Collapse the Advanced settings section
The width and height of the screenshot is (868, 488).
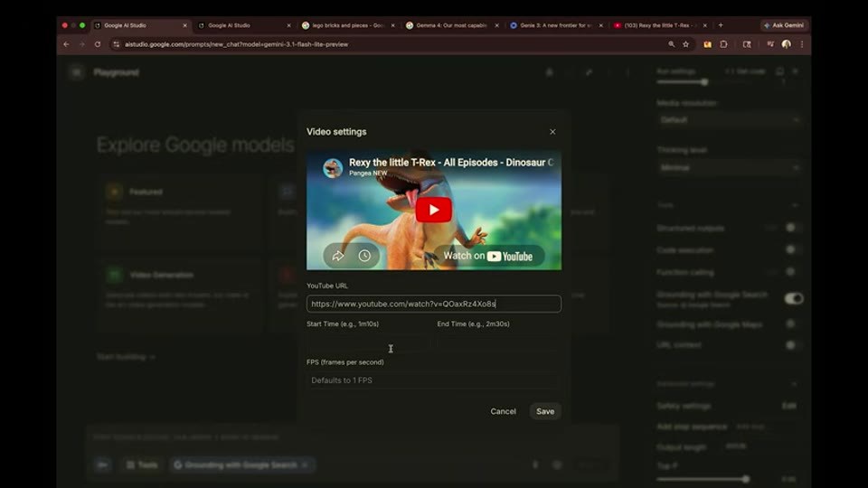[x=795, y=383]
